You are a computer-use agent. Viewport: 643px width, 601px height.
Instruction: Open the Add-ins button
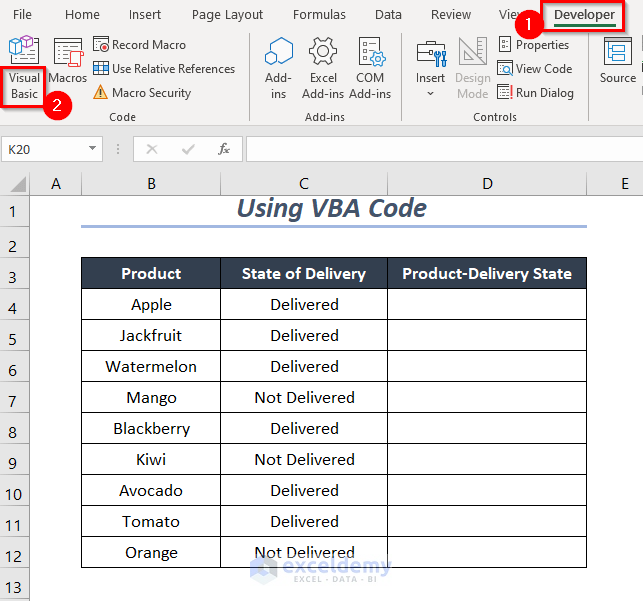click(x=278, y=68)
